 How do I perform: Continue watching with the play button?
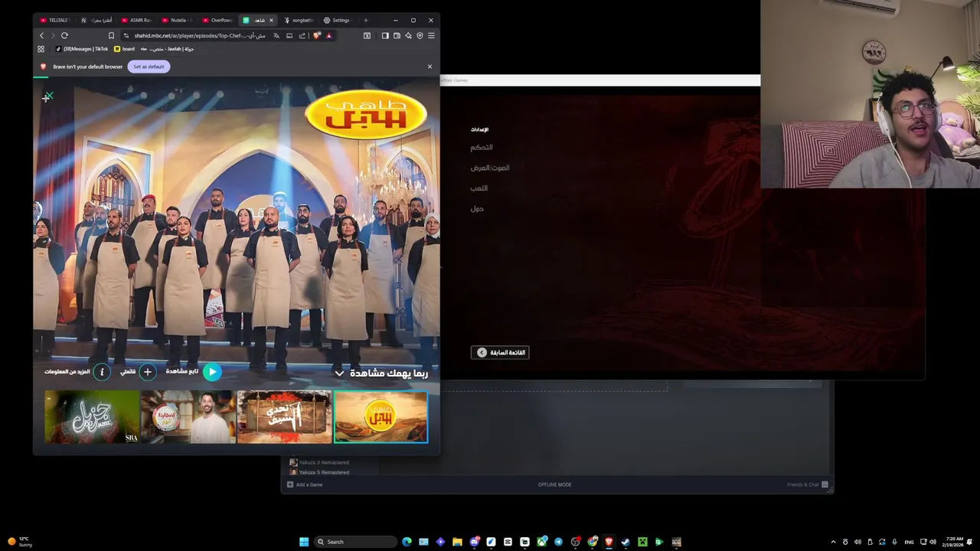(212, 372)
